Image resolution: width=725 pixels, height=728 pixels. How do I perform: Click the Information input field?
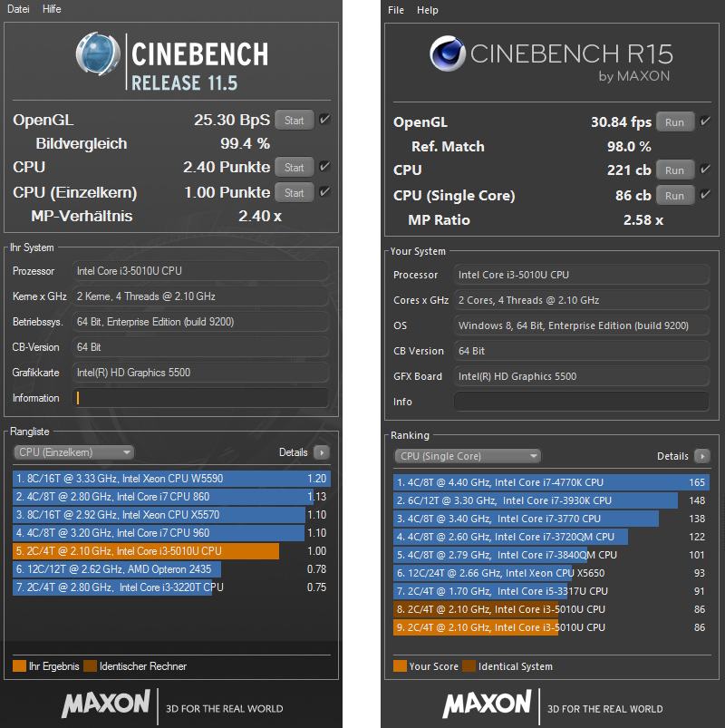tap(200, 398)
